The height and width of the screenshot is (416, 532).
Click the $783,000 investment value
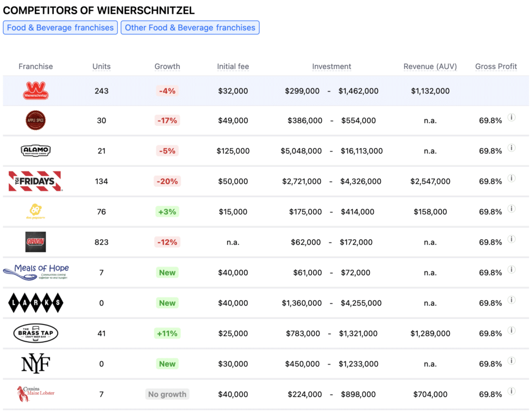[303, 333]
